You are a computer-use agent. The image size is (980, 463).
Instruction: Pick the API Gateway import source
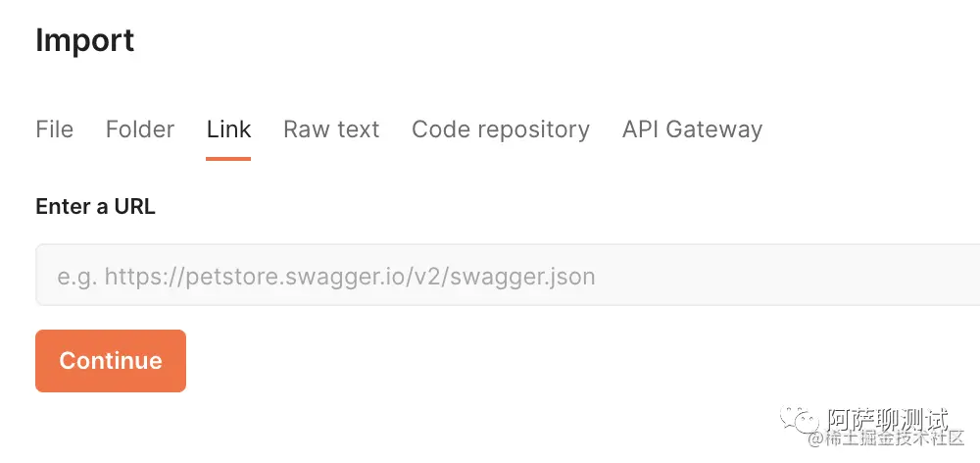tap(692, 129)
